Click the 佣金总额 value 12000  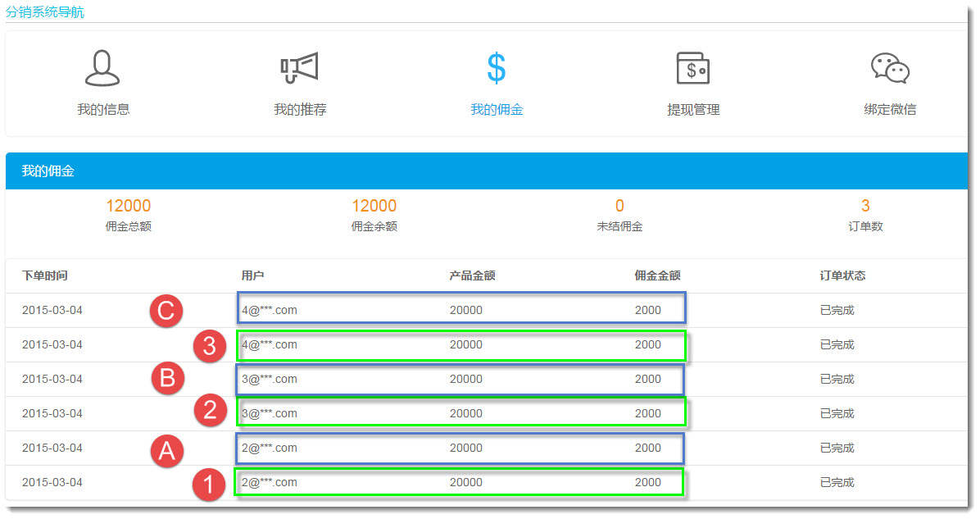[x=128, y=206]
